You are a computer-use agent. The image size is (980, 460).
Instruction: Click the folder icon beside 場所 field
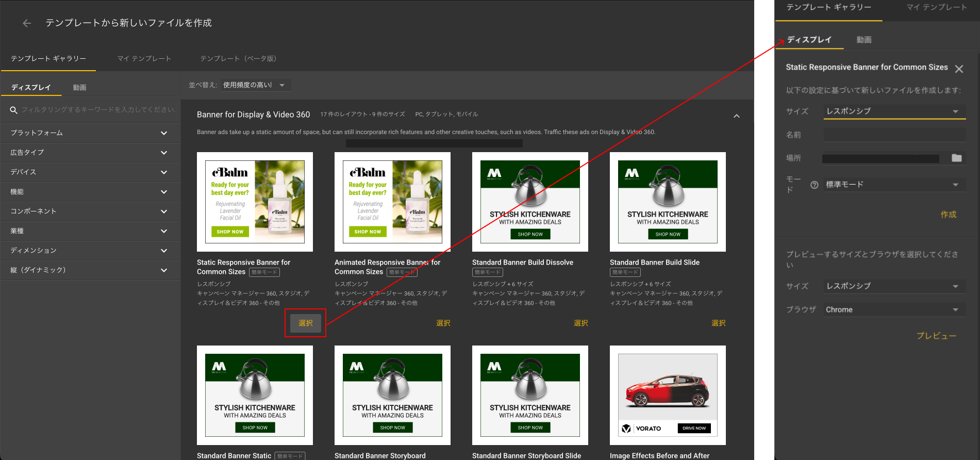pyautogui.click(x=956, y=158)
